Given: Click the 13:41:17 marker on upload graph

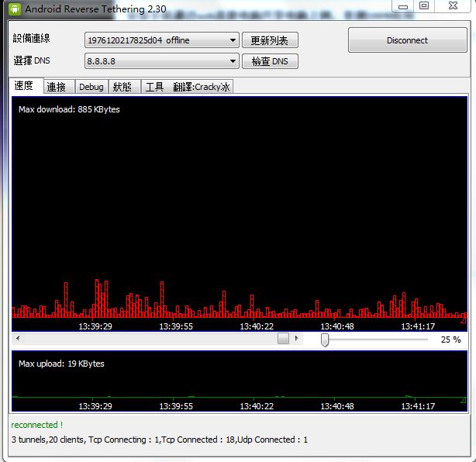Looking at the screenshot, I should click(418, 406).
